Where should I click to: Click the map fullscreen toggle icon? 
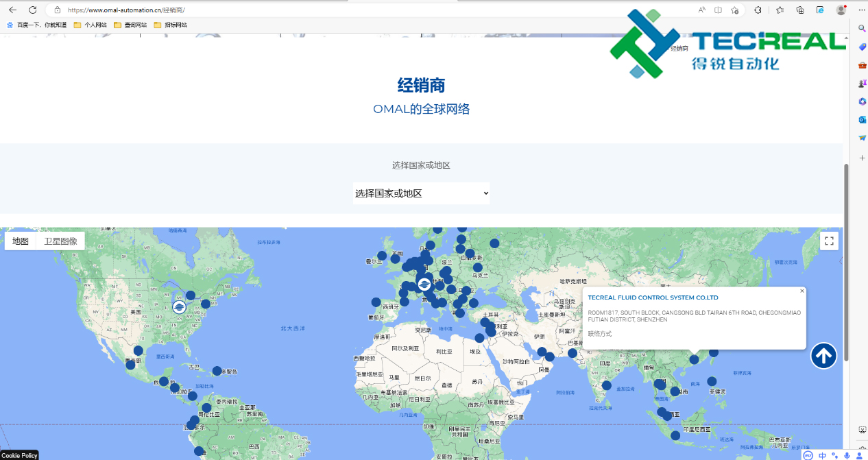(829, 241)
